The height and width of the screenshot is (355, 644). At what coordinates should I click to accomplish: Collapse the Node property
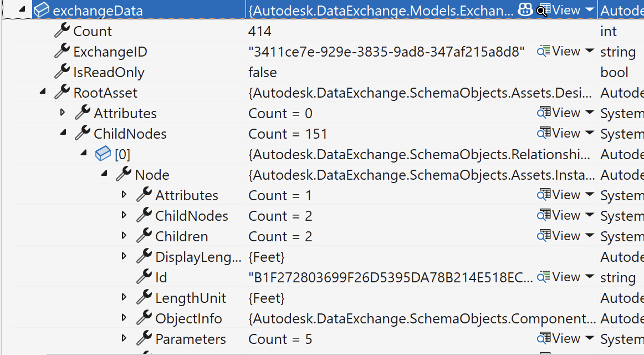point(104,174)
